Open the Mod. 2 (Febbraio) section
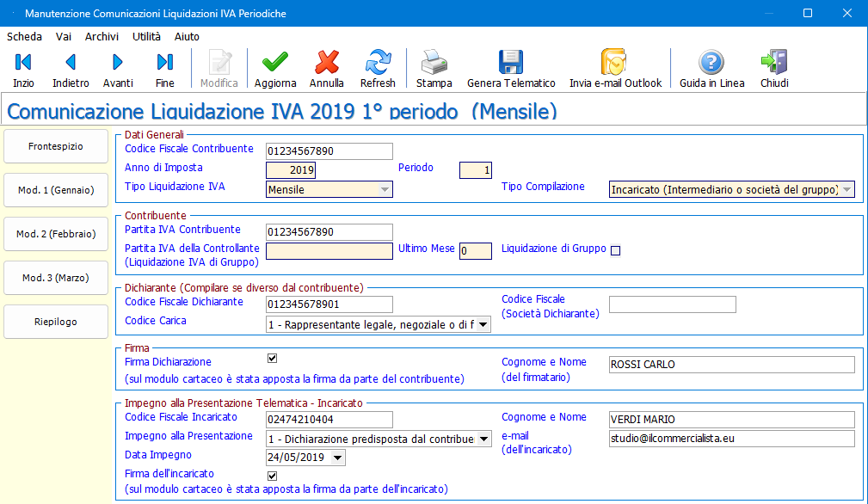 (56, 234)
